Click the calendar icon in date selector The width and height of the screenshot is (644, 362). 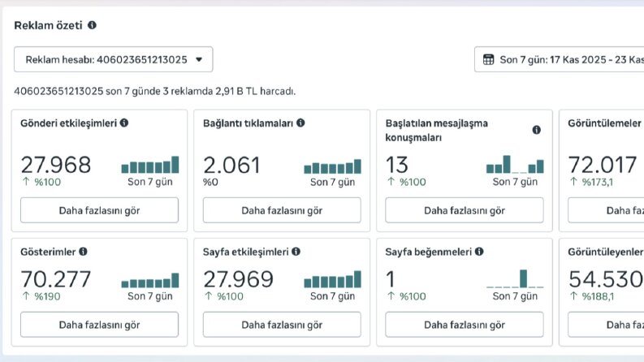point(488,59)
